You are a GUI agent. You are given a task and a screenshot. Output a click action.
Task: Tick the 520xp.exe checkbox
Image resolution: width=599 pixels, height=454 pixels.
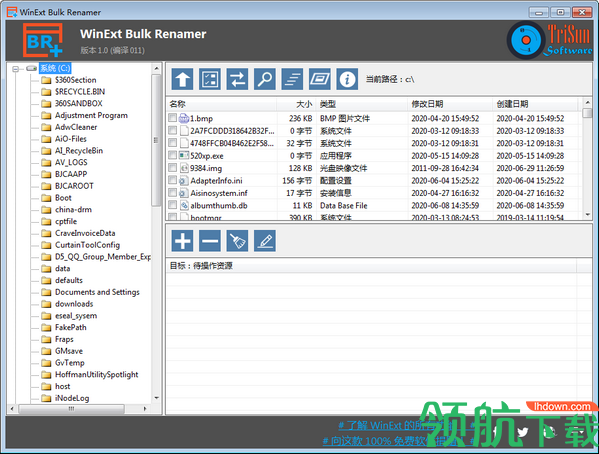coord(173,155)
